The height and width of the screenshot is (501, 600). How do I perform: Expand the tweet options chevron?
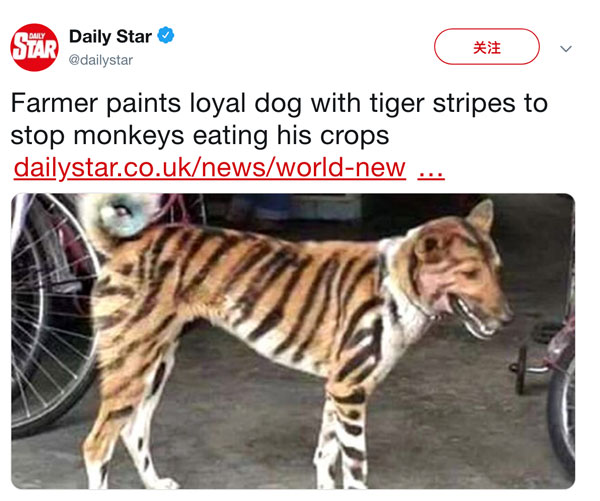(x=566, y=49)
